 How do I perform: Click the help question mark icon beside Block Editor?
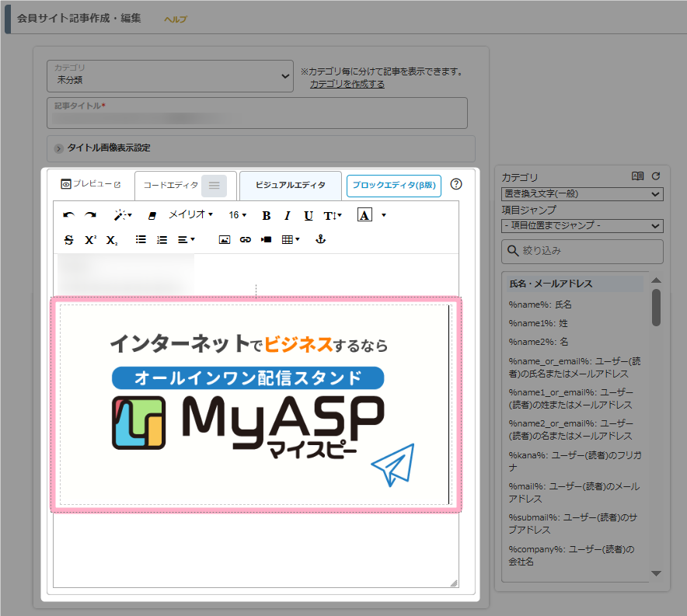pos(456,185)
